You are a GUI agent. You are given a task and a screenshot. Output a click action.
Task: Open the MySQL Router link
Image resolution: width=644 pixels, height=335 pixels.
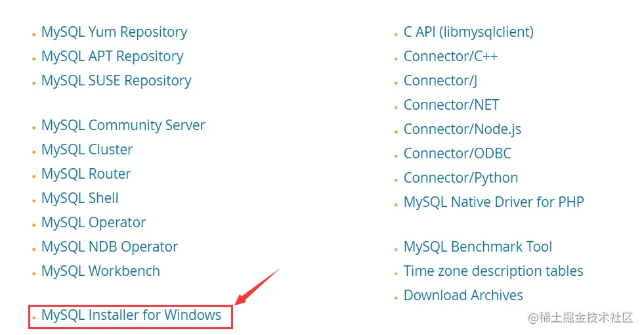click(86, 174)
